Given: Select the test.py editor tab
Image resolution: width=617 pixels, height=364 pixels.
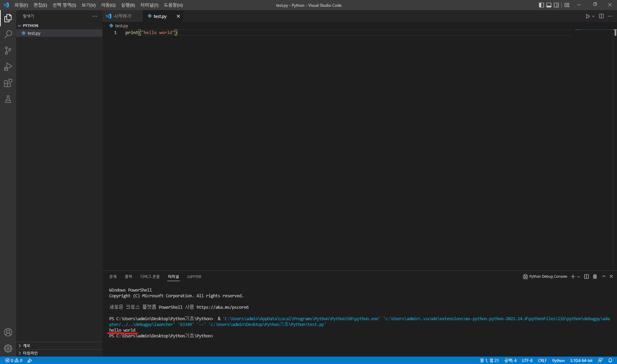Looking at the screenshot, I should pyautogui.click(x=160, y=16).
